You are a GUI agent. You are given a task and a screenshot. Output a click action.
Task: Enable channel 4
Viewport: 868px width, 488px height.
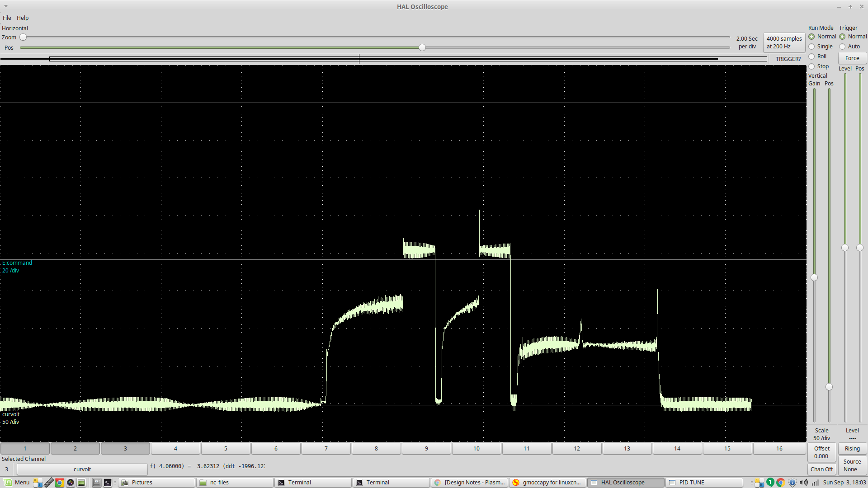pyautogui.click(x=175, y=448)
